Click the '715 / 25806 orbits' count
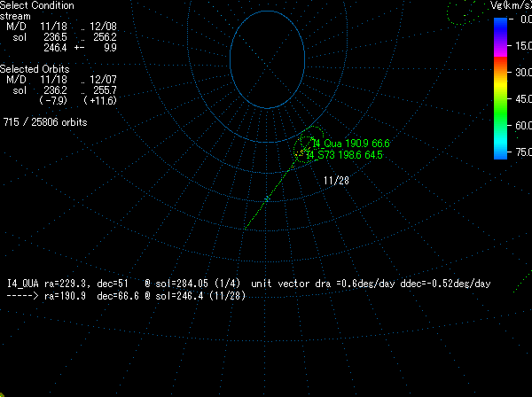 click(x=45, y=122)
